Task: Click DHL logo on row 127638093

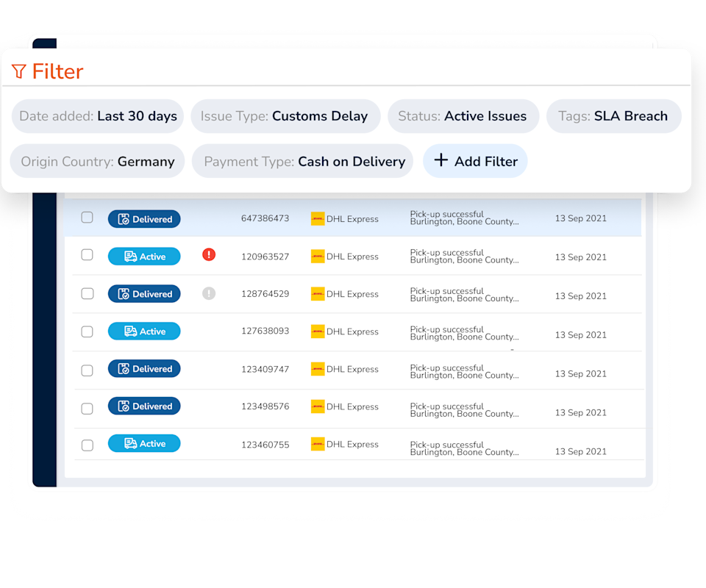Action: point(318,331)
